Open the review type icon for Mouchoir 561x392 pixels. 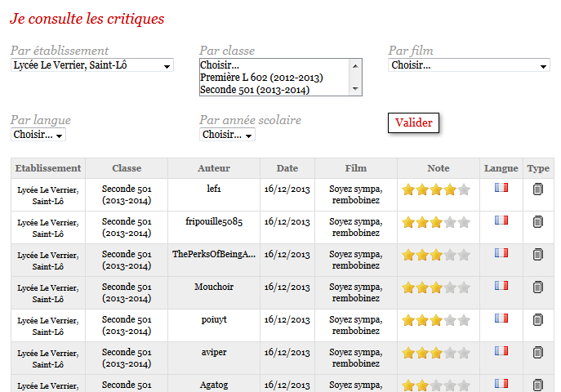[538, 287]
